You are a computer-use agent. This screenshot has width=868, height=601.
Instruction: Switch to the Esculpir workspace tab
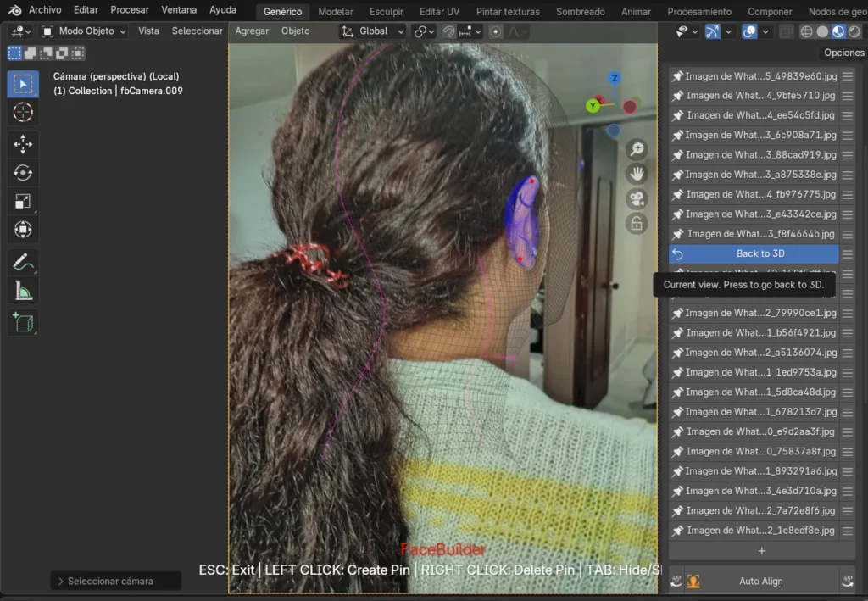387,12
